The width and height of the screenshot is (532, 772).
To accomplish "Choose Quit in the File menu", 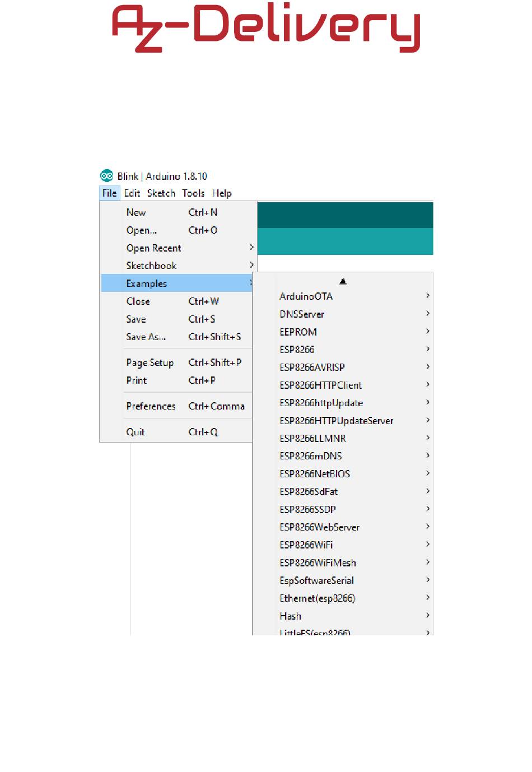I will (177, 432).
